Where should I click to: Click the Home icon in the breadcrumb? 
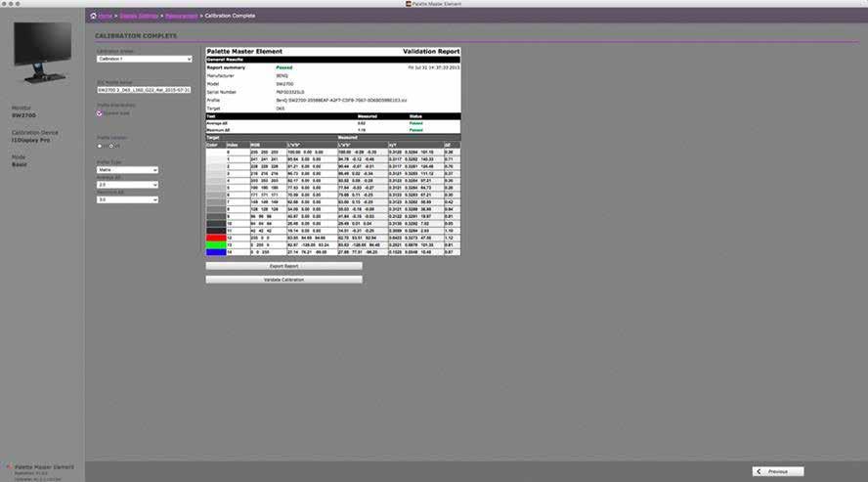pyautogui.click(x=93, y=16)
